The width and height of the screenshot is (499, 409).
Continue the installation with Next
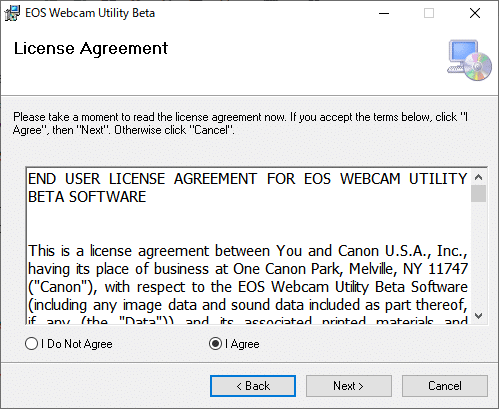349,386
